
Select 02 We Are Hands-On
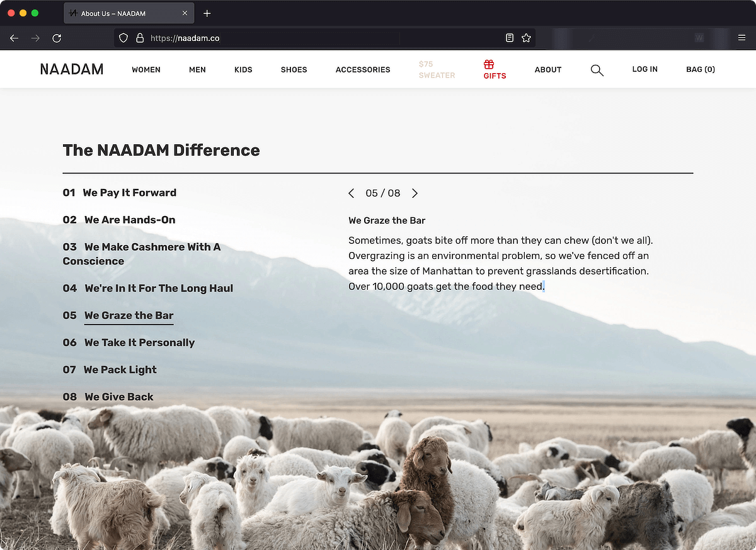[119, 220]
